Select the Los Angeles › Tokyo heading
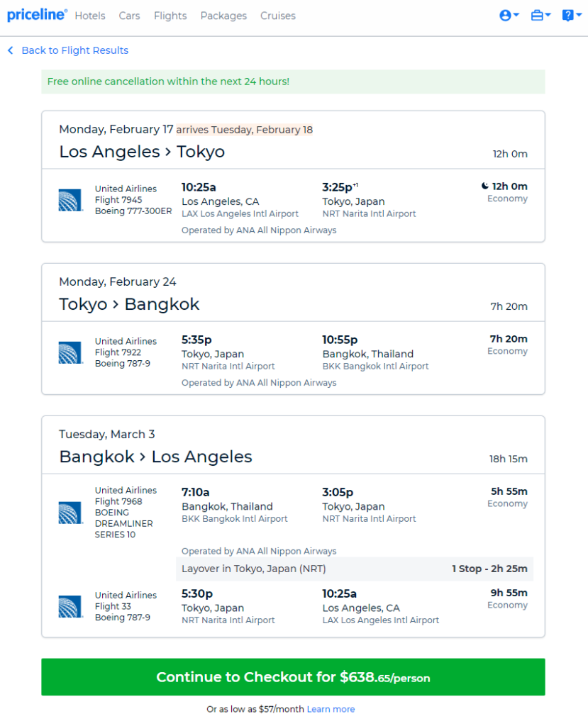This screenshot has width=588, height=726. (x=142, y=152)
